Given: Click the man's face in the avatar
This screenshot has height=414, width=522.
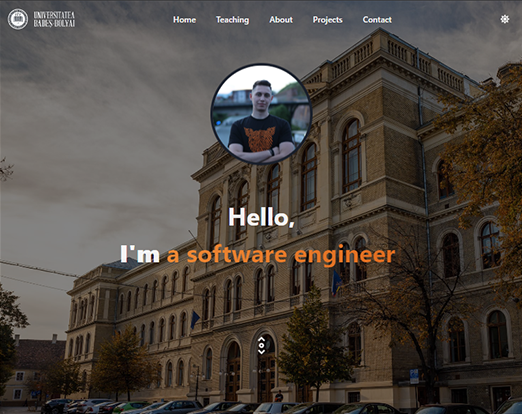Looking at the screenshot, I should tap(261, 96).
